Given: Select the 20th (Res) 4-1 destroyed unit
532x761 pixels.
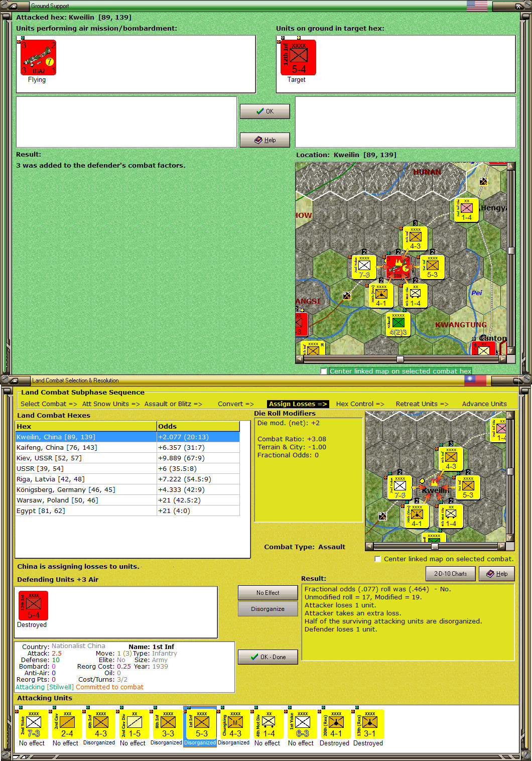Looking at the screenshot, I should point(336,724).
